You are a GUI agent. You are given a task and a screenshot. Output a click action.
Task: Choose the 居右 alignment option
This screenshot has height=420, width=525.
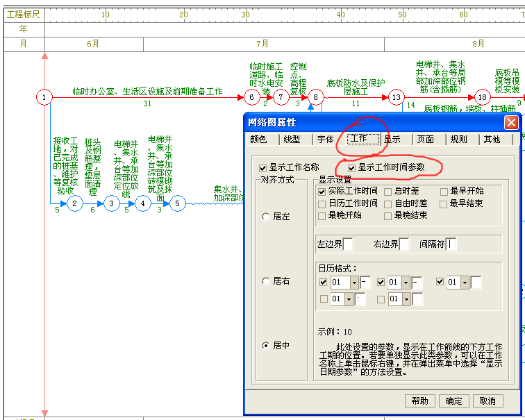pos(266,281)
